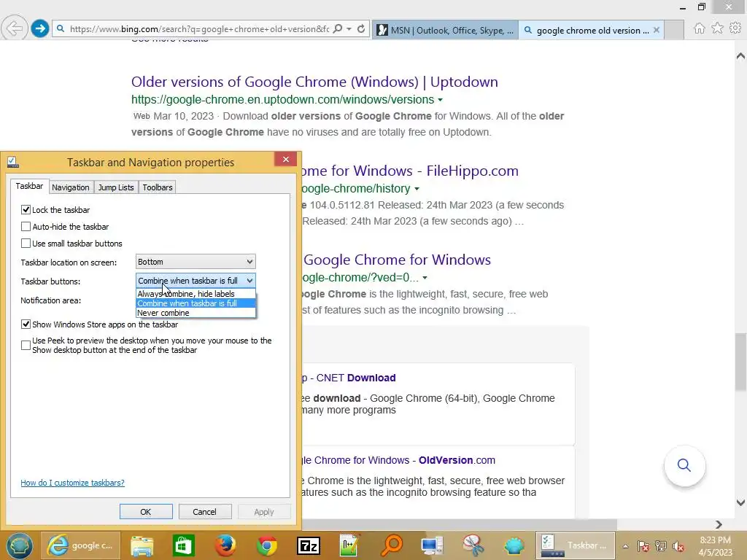The height and width of the screenshot is (560, 747).
Task: Show hidden tray icons arrow
Action: [625, 546]
